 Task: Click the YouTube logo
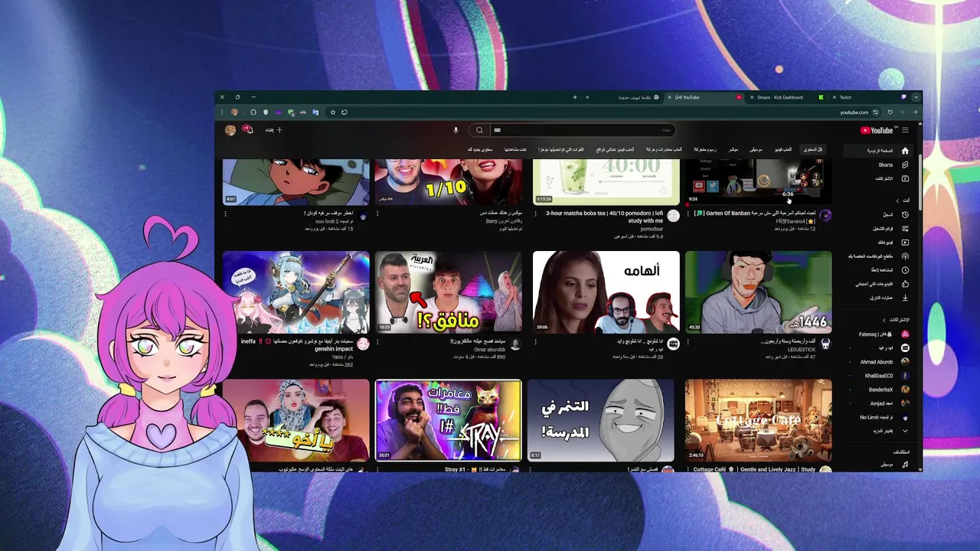pos(877,130)
